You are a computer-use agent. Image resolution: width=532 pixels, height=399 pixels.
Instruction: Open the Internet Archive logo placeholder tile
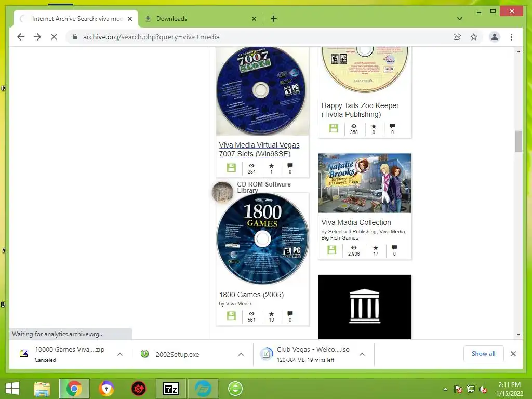(365, 307)
